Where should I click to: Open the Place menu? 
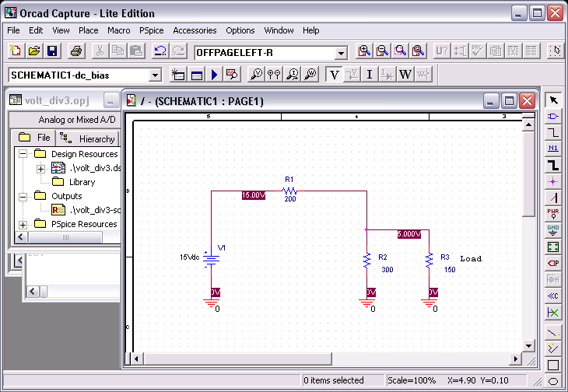[x=89, y=30]
